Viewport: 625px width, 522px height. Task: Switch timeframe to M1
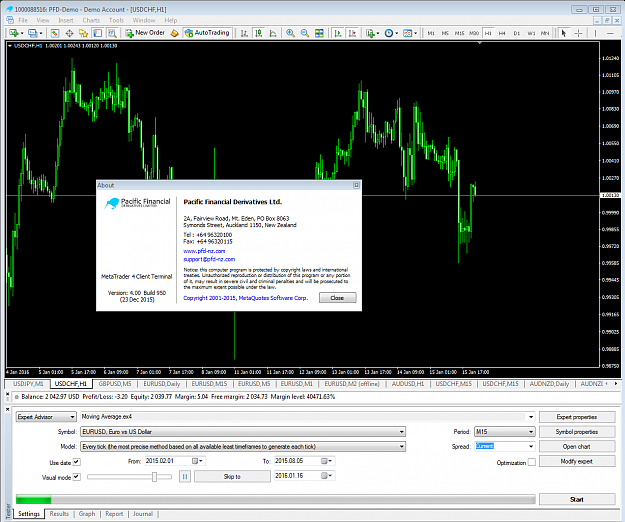(431, 33)
